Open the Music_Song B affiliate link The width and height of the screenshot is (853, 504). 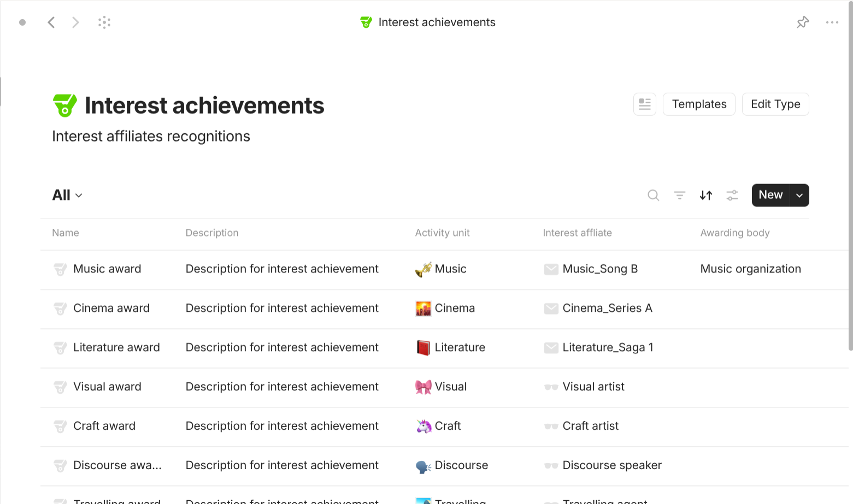click(599, 269)
